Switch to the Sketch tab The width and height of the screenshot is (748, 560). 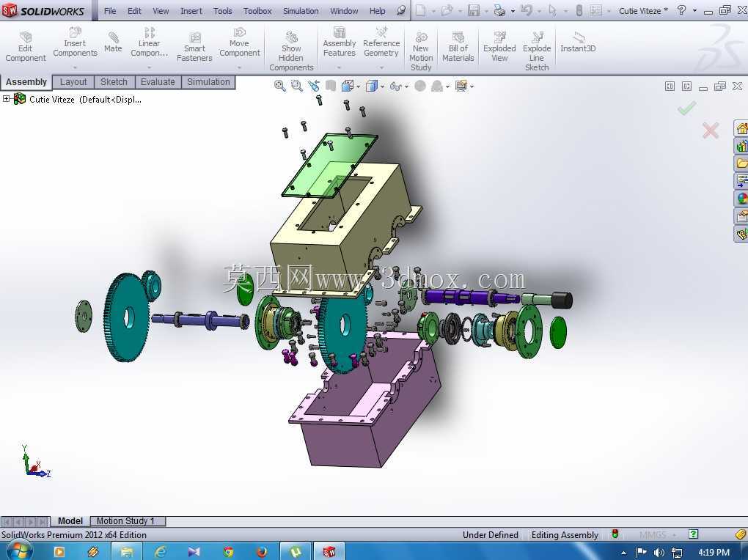(114, 82)
